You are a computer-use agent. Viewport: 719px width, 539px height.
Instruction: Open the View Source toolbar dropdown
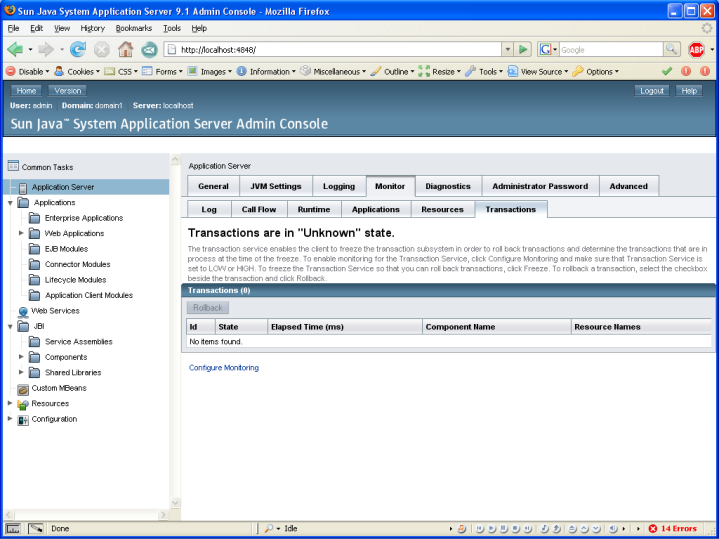538,72
